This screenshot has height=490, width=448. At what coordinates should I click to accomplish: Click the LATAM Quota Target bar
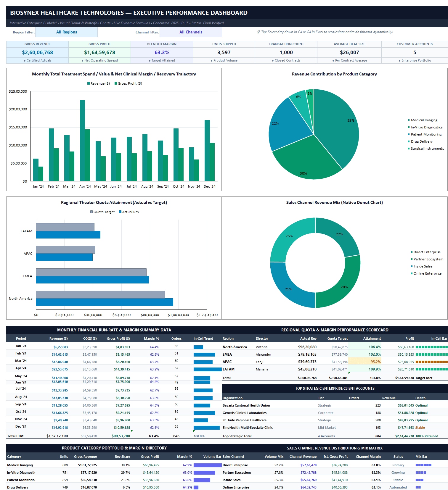point(65,227)
